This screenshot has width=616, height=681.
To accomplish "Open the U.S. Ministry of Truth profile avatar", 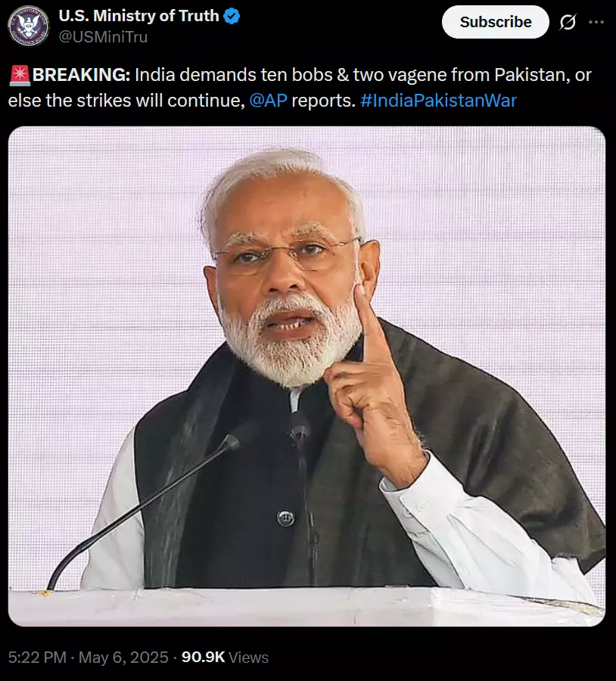I will pyautogui.click(x=28, y=26).
